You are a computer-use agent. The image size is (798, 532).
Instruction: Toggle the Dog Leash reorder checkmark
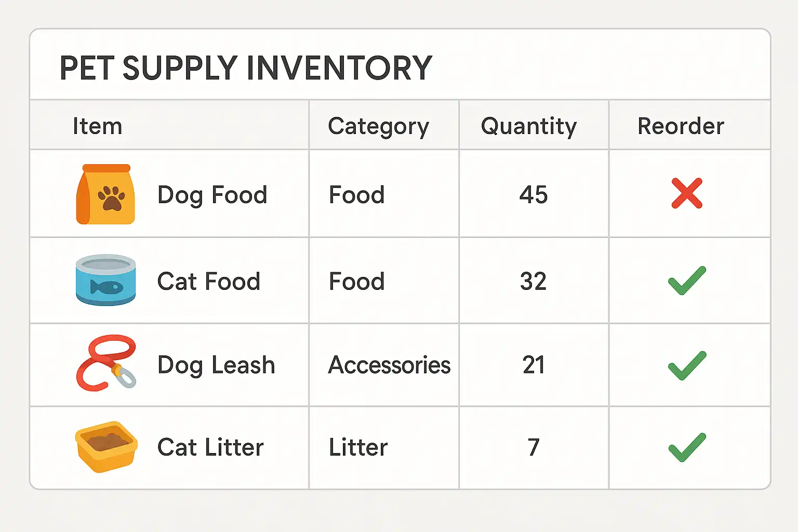[687, 365]
